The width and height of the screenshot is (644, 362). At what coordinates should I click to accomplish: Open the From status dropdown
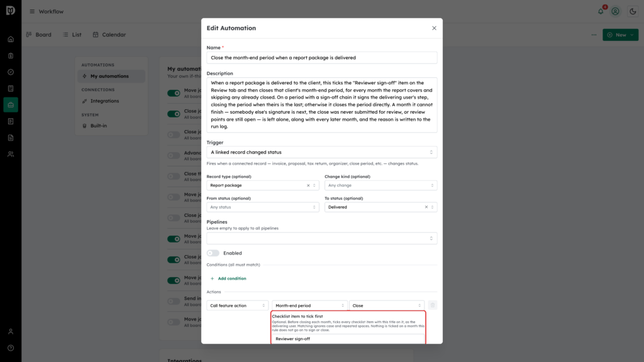pos(262,207)
